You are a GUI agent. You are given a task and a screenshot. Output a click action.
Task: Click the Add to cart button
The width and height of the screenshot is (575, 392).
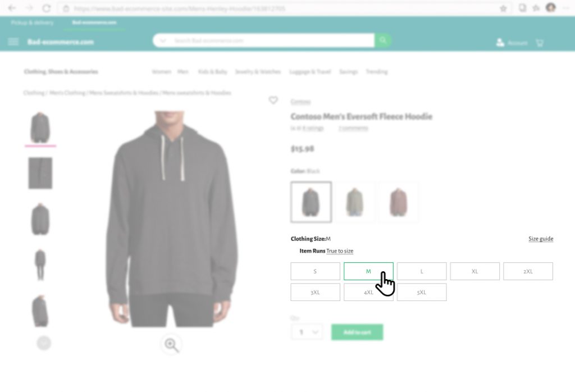pyautogui.click(x=357, y=332)
